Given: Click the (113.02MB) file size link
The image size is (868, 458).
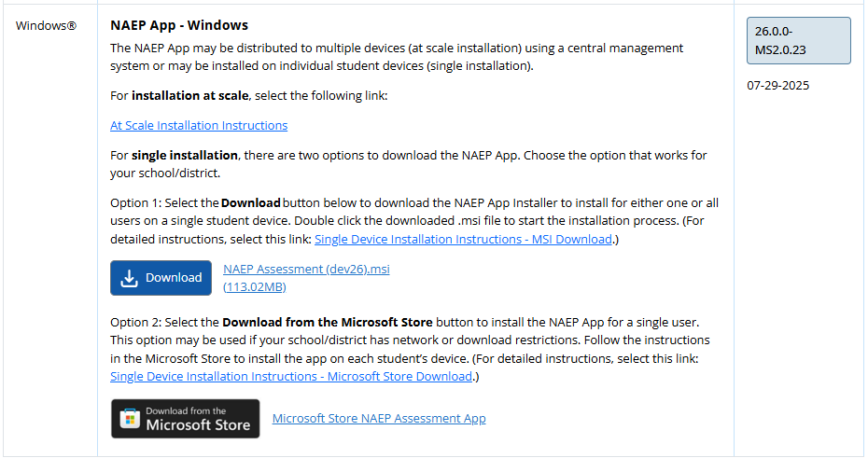Looking at the screenshot, I should [x=255, y=287].
